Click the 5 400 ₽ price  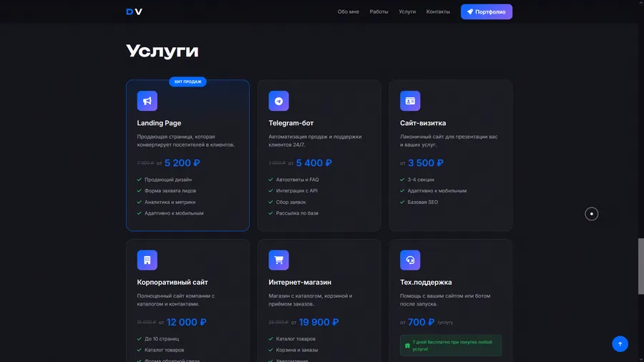click(x=314, y=163)
